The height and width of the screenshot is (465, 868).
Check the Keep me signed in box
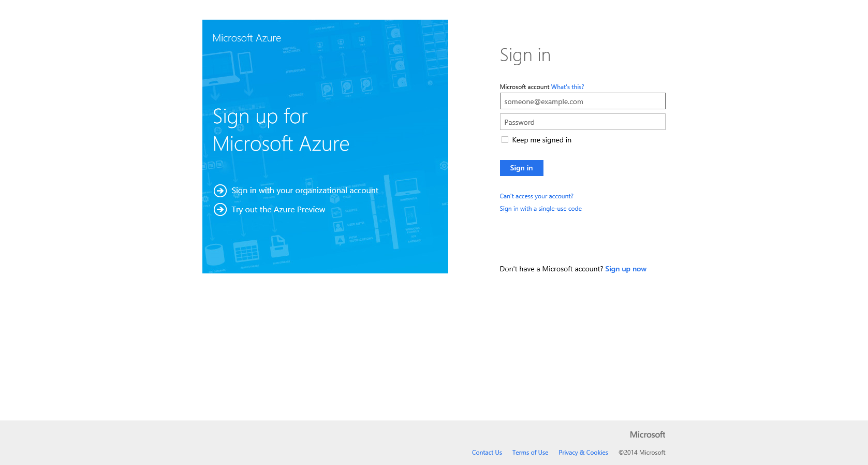point(505,140)
